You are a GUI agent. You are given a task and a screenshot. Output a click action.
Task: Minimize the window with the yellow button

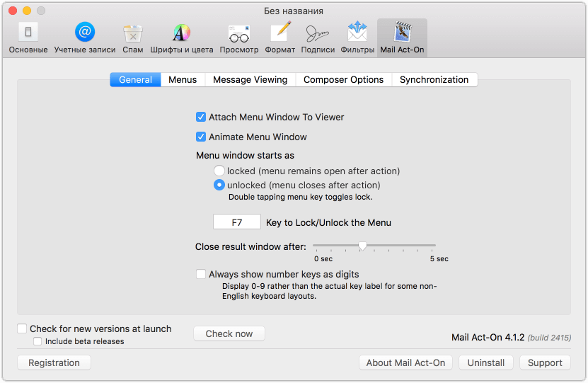[27, 11]
